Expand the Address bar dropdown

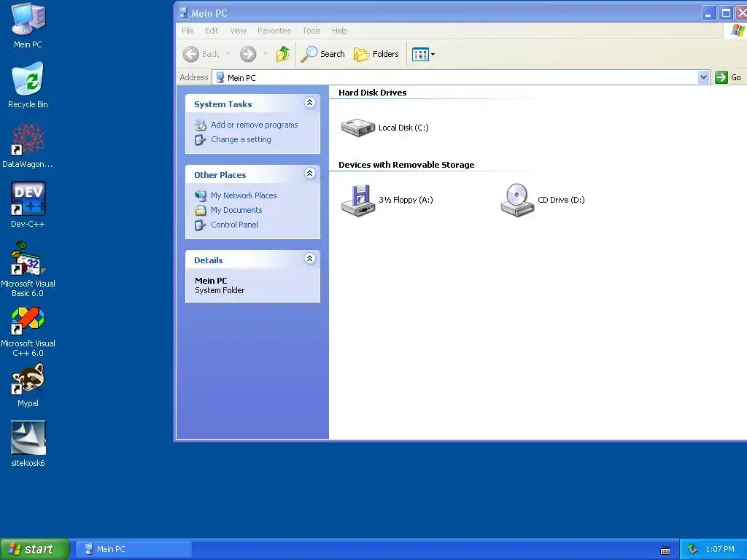704,77
